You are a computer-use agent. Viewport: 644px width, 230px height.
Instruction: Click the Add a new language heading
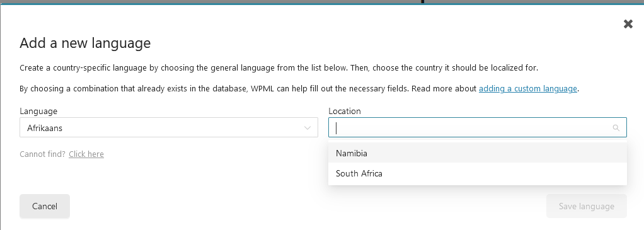tap(85, 43)
